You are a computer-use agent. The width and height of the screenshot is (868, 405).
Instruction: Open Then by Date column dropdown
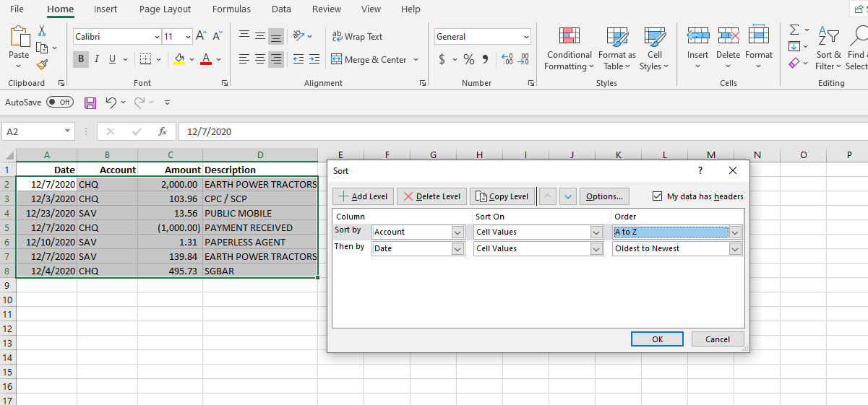457,248
